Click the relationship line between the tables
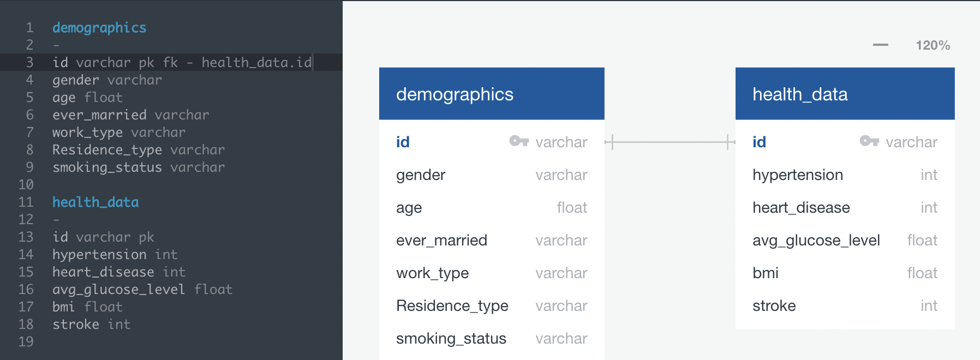This screenshot has height=360, width=980. (x=670, y=142)
